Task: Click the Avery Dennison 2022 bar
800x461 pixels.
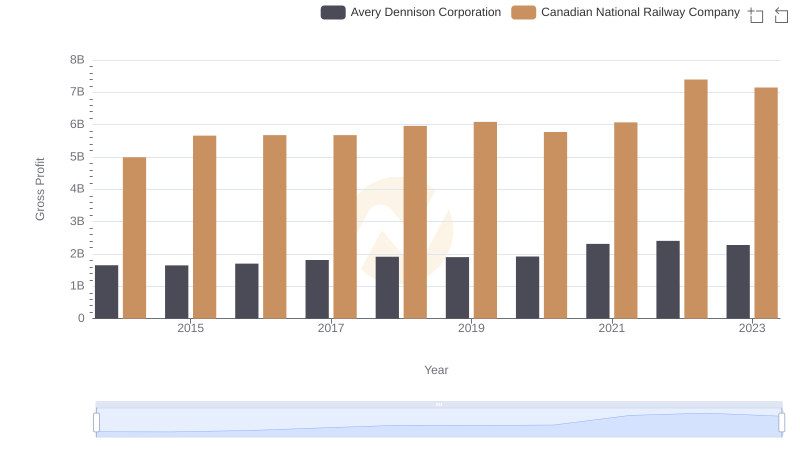Action: coord(668,279)
